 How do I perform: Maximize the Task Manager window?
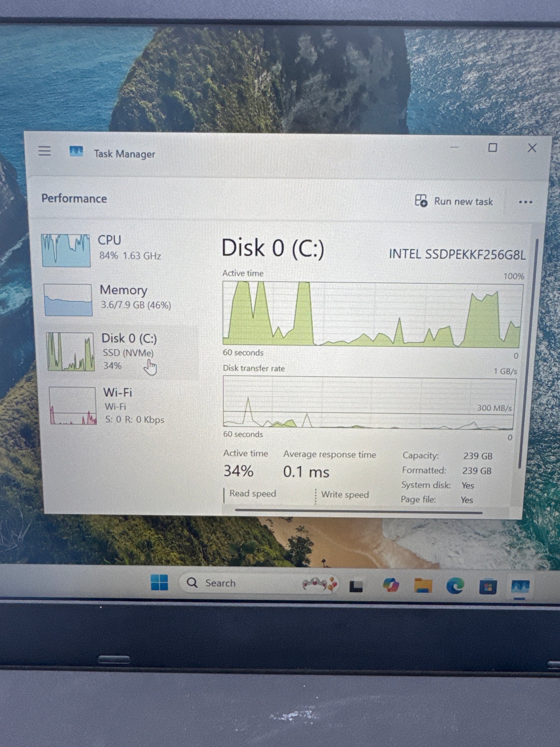tap(492, 148)
